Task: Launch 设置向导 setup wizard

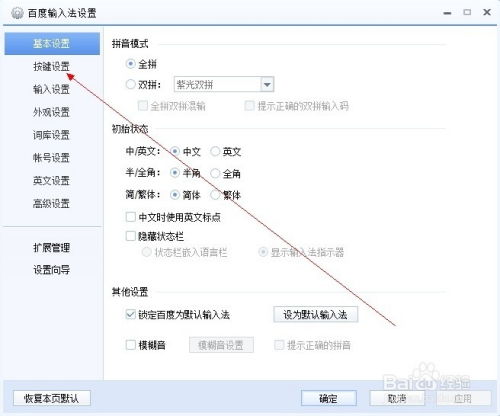Action: point(51,270)
